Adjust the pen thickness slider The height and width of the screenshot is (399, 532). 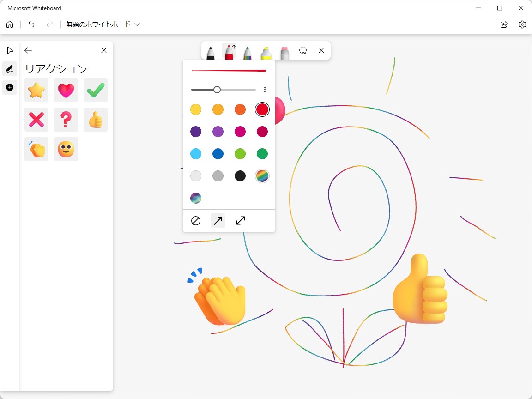coord(217,89)
